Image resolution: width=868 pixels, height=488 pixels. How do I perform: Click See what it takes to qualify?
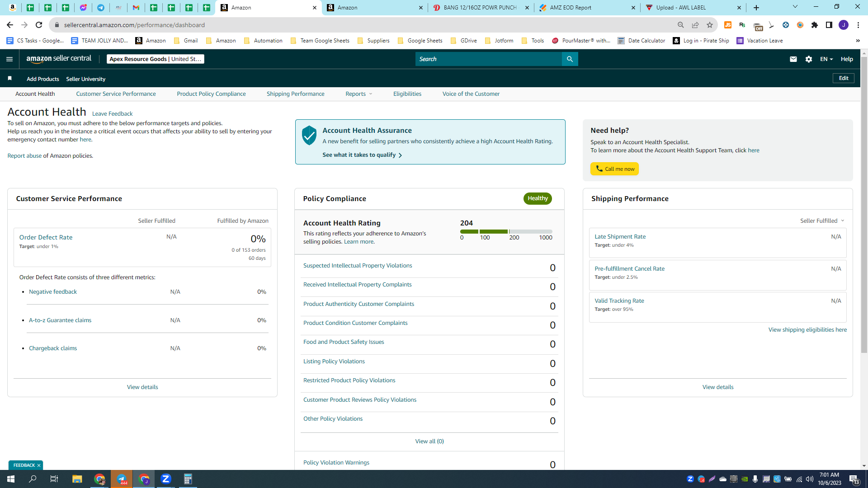[x=362, y=155]
